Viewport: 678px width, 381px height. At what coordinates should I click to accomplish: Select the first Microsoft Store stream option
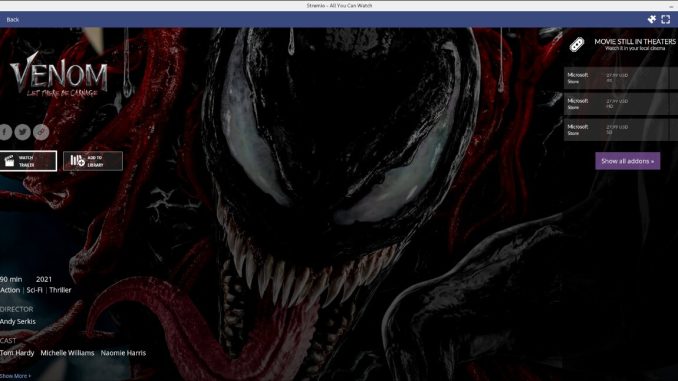coord(621,78)
